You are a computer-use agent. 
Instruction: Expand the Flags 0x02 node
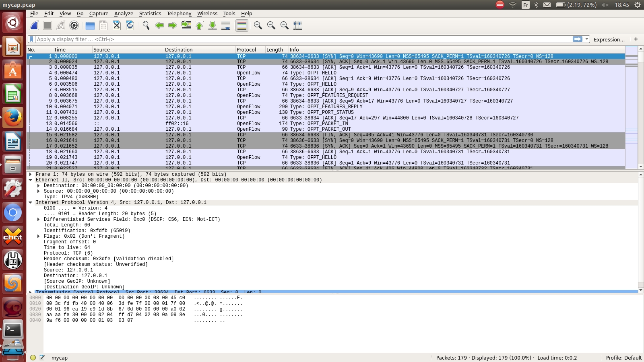coord(38,236)
